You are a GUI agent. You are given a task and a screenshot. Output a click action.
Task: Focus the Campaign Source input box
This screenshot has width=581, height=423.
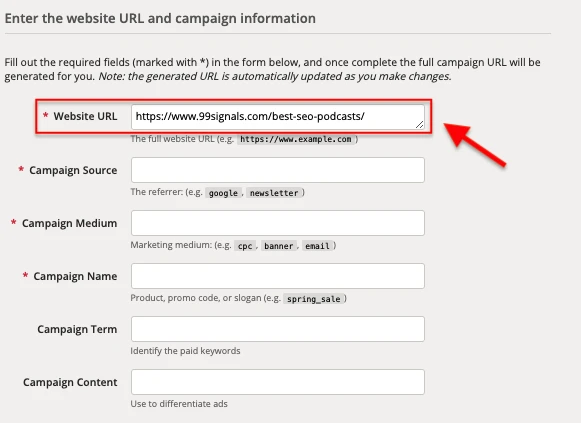pos(278,170)
